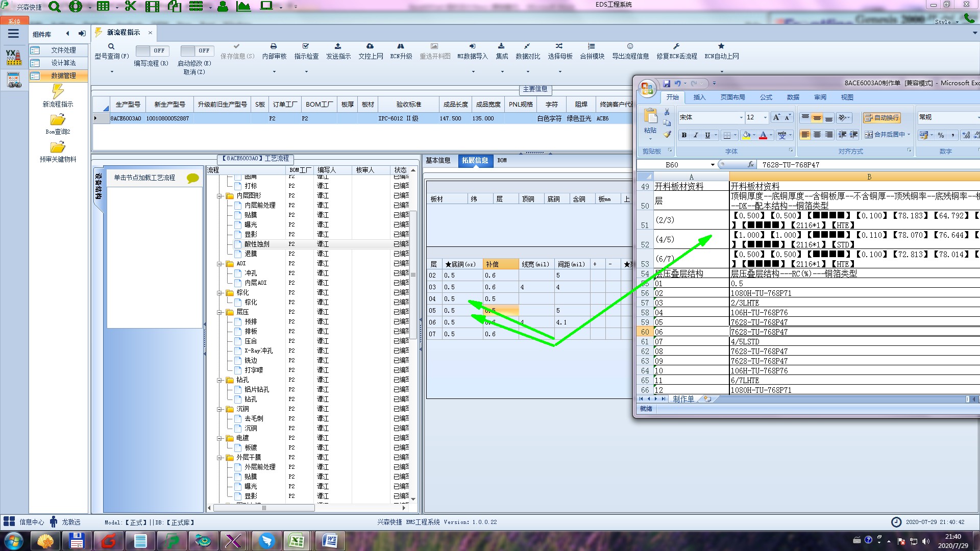Toggle the 编写流程 OFF switch
This screenshot has height=551, width=980.
point(152,51)
